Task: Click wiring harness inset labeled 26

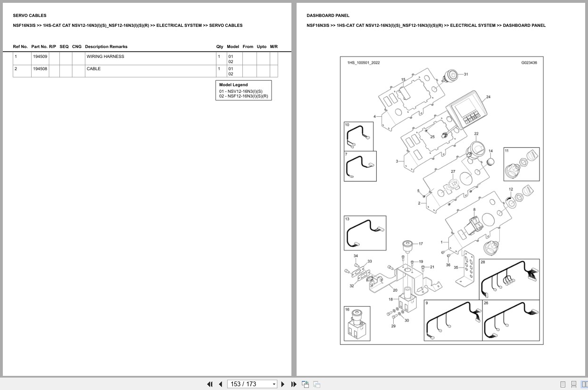Action: pyautogui.click(x=511, y=320)
